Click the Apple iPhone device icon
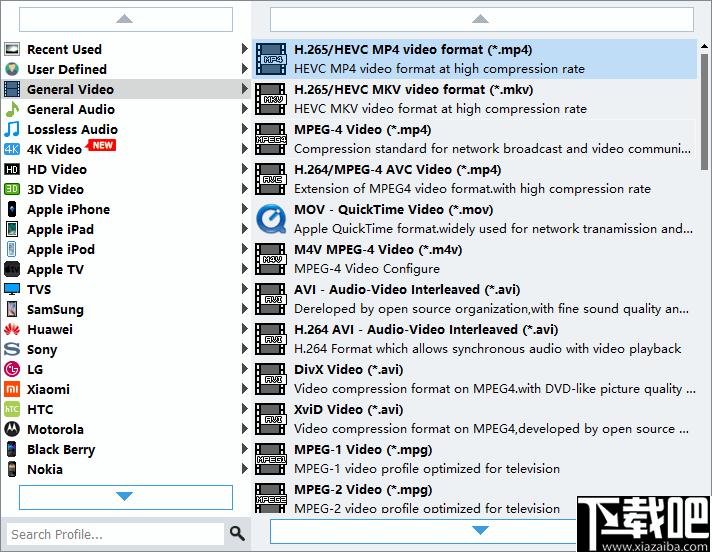The width and height of the screenshot is (712, 552). (12, 209)
